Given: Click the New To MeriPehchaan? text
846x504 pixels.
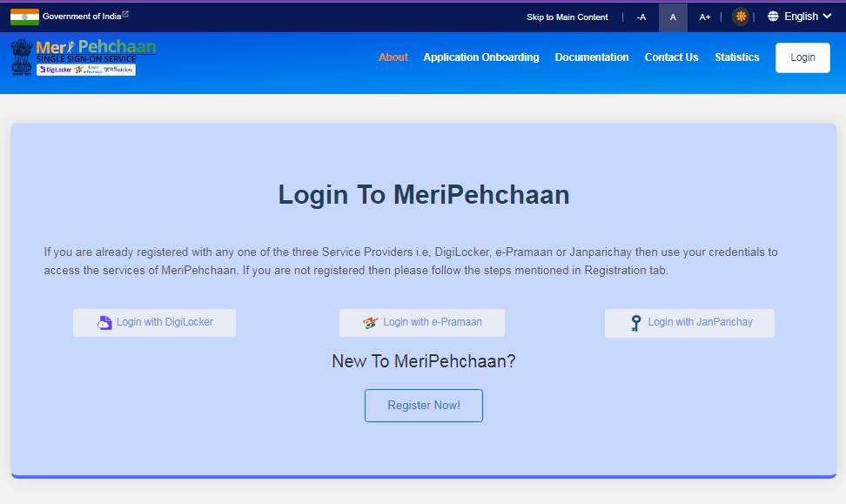Looking at the screenshot, I should (x=424, y=361).
